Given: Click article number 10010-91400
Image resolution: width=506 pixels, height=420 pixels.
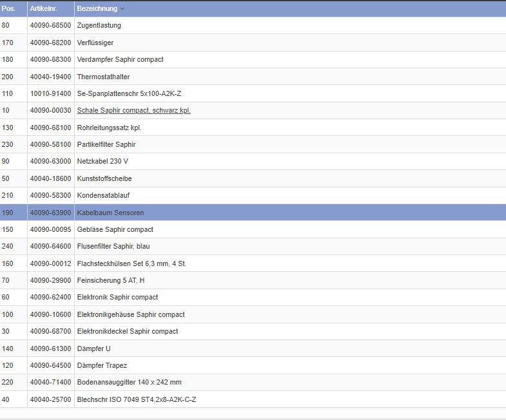Looking at the screenshot, I should click(50, 93).
